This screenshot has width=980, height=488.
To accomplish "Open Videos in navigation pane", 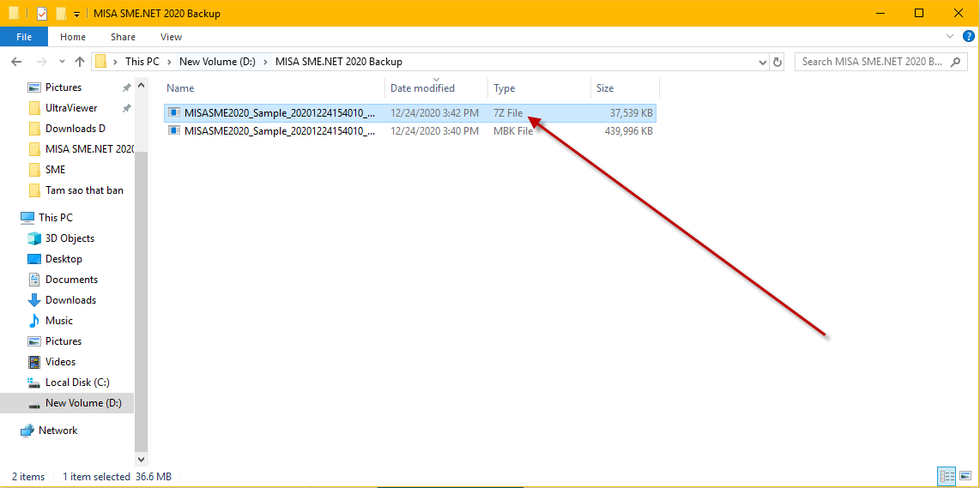I will pyautogui.click(x=60, y=363).
